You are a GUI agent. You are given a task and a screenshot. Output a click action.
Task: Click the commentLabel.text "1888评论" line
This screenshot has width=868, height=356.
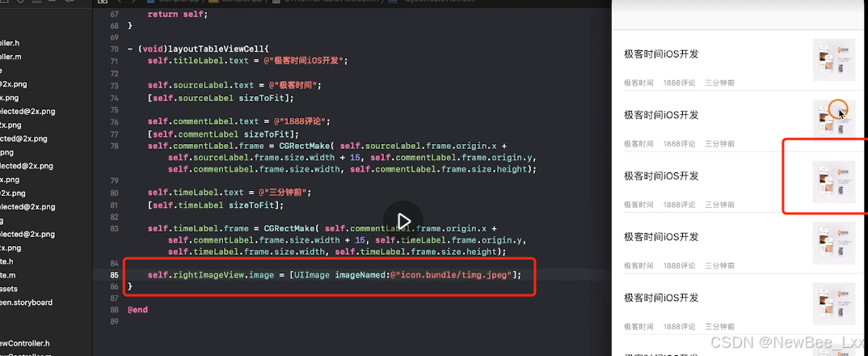[x=238, y=121]
